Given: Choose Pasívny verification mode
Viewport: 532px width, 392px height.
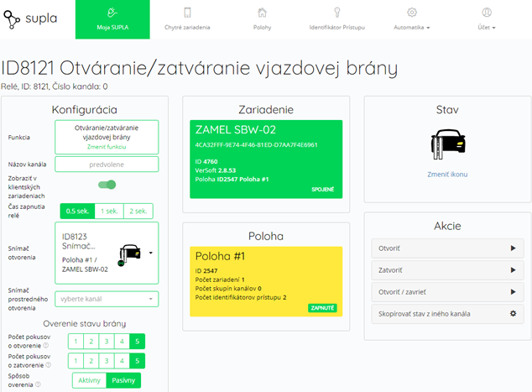Looking at the screenshot, I should pyautogui.click(x=123, y=380).
